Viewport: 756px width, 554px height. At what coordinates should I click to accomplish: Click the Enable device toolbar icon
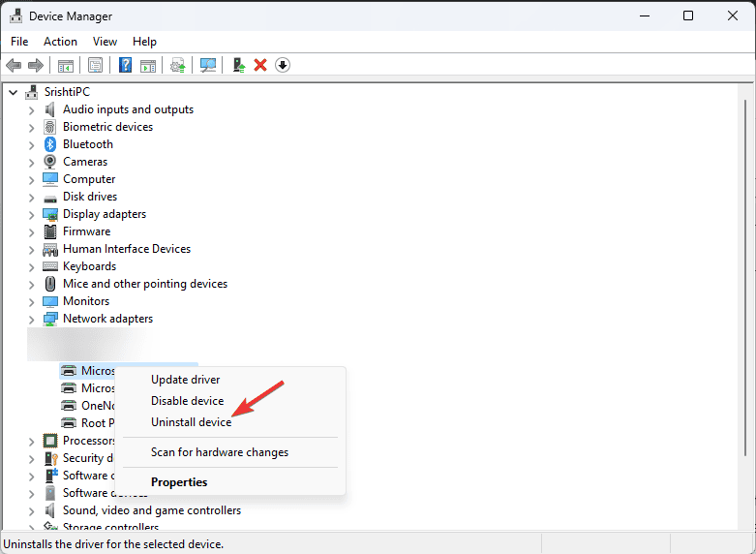[239, 65]
